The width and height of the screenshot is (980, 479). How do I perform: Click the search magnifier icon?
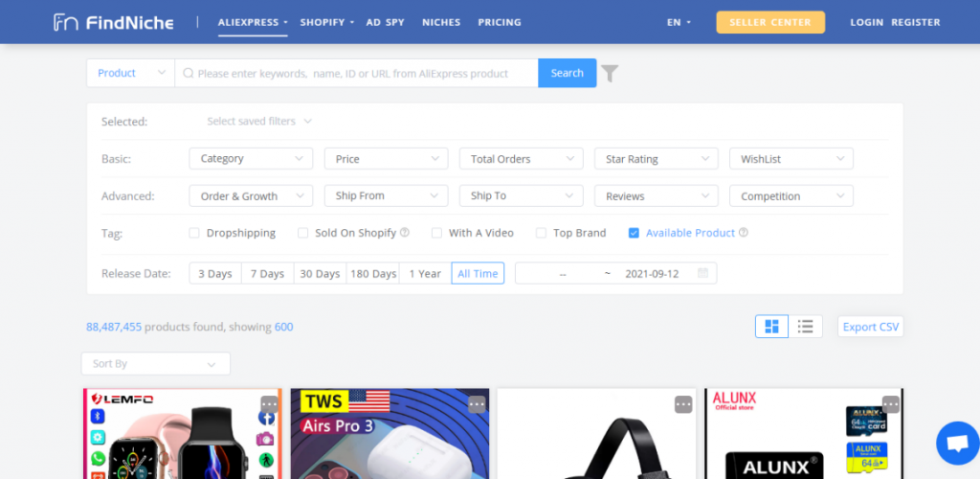click(189, 73)
